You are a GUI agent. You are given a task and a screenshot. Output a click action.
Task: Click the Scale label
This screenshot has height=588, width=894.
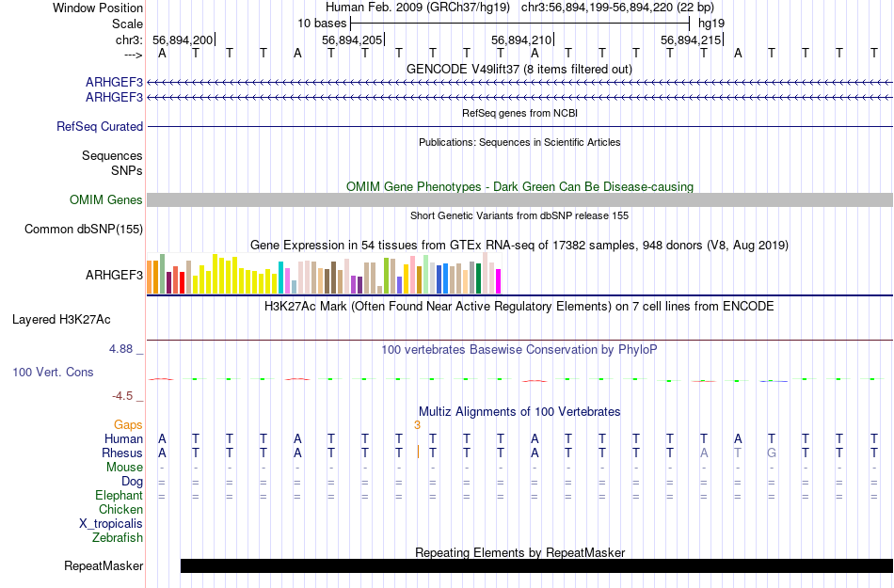pos(127,24)
